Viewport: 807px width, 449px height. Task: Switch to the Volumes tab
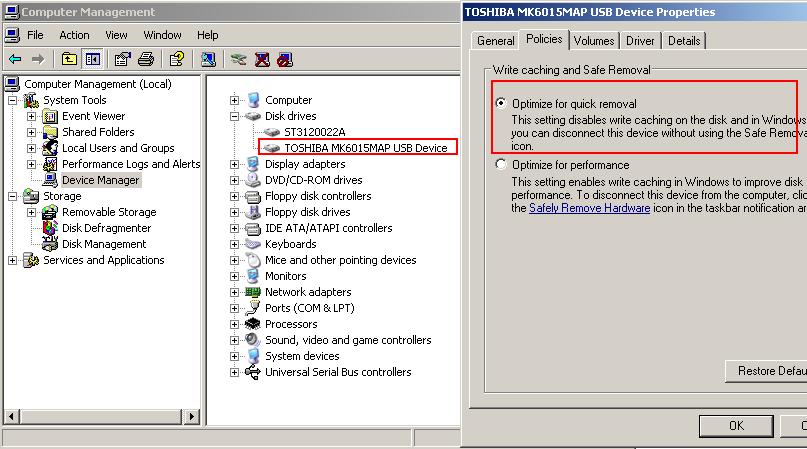tap(594, 41)
